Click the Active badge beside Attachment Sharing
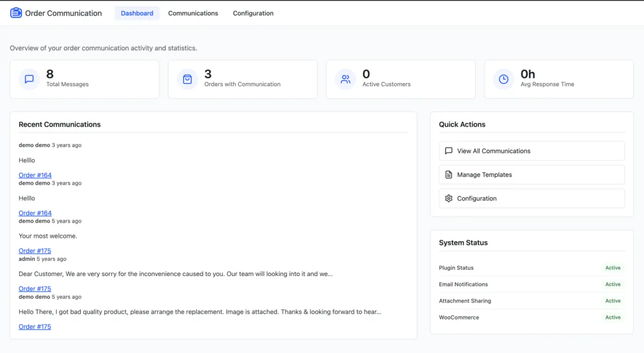 click(613, 301)
